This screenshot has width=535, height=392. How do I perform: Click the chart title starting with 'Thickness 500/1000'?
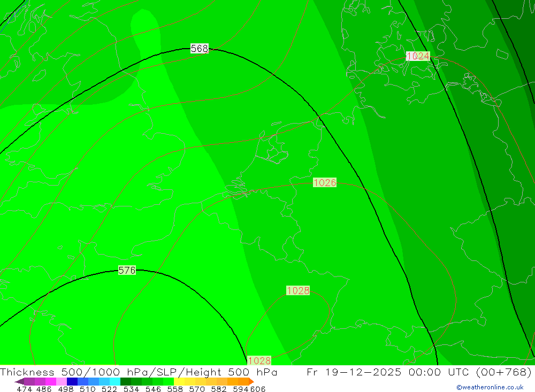[x=139, y=372]
